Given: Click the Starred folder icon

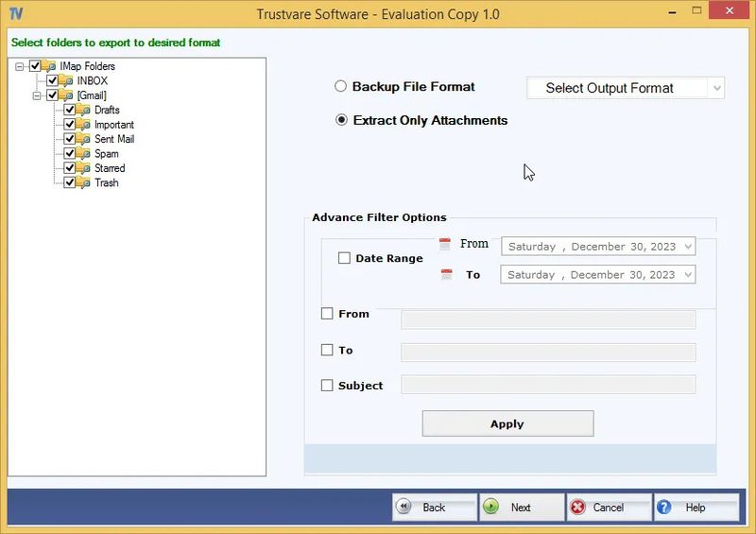Looking at the screenshot, I should pyautogui.click(x=83, y=168).
